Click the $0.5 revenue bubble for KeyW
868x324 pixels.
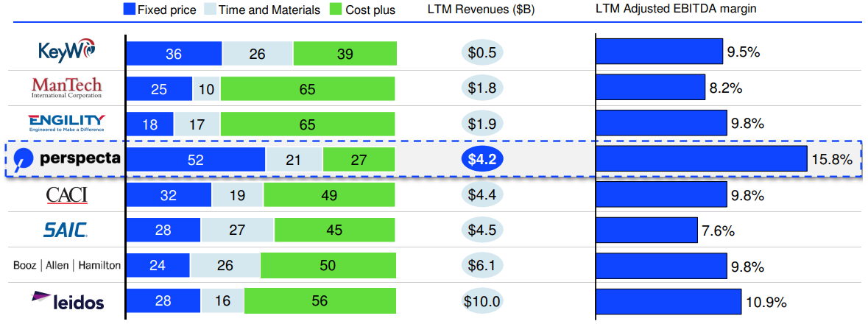(483, 53)
